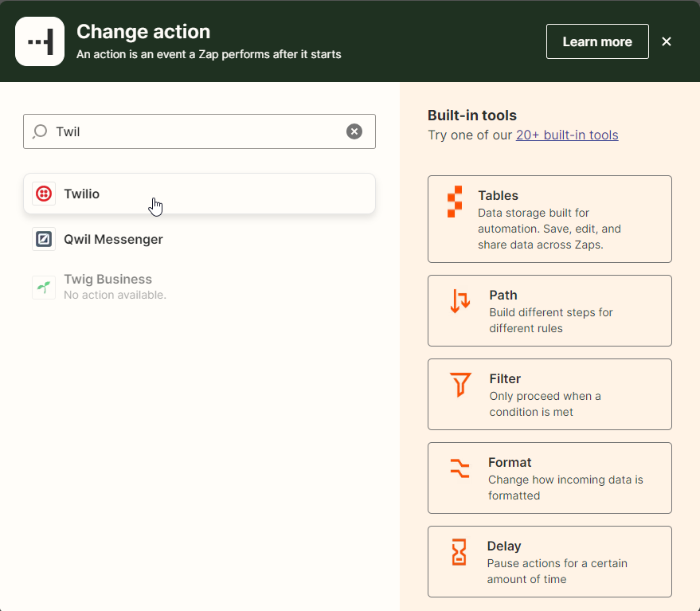Click the Tables checkered icon
This screenshot has width=700, height=611.
pyautogui.click(x=455, y=202)
